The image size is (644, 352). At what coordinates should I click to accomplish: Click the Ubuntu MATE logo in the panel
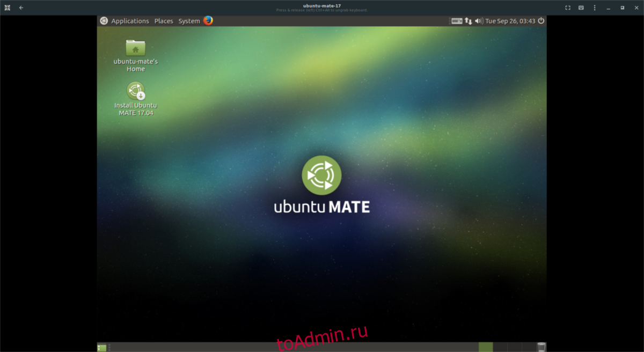[x=104, y=21]
